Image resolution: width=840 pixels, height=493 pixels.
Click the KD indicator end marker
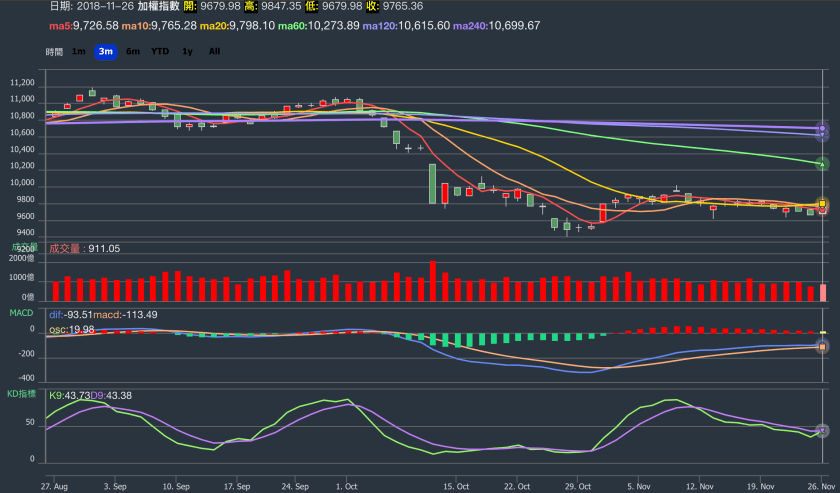pos(822,430)
